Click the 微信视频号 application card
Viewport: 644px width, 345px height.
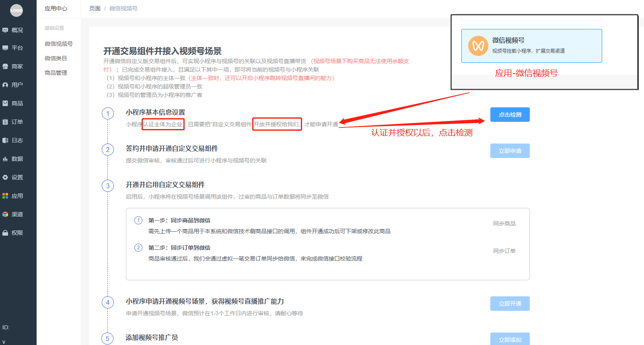click(532, 46)
